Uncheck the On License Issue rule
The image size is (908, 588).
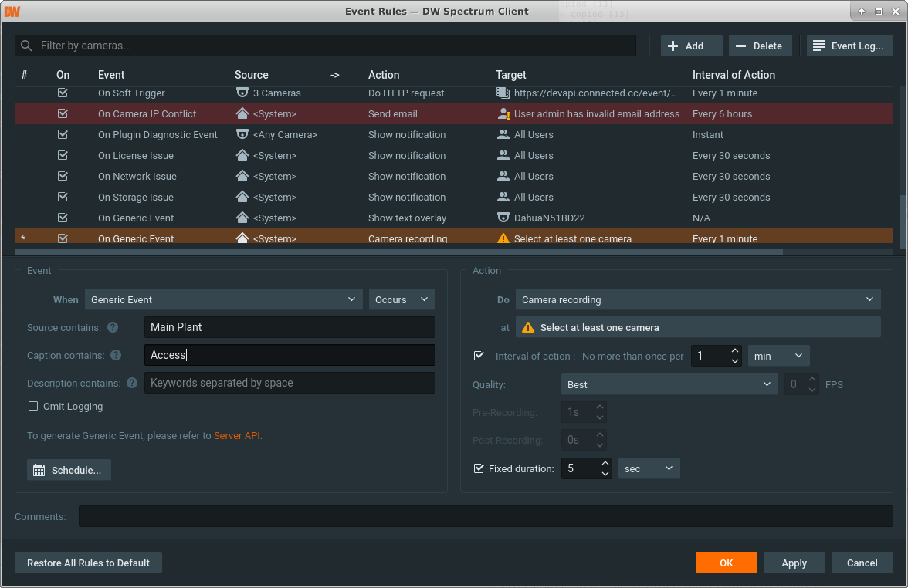pyautogui.click(x=63, y=155)
